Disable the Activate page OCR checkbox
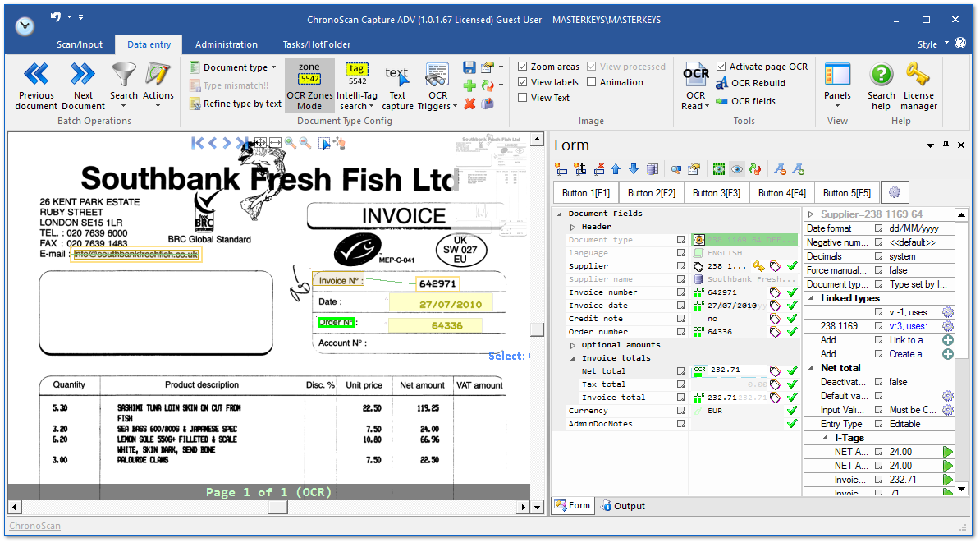Viewport: 980px width, 543px height. click(721, 67)
